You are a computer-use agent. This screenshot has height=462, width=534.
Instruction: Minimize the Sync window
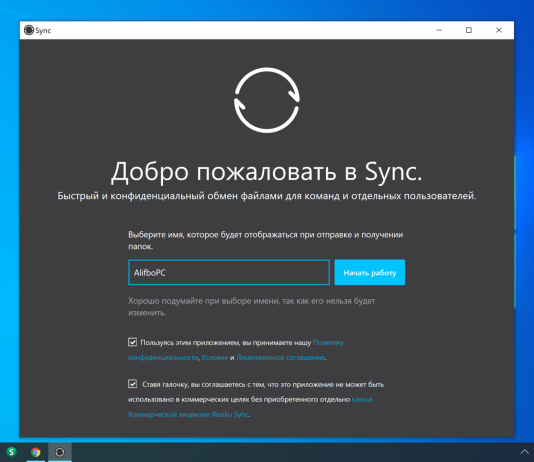tap(439, 30)
